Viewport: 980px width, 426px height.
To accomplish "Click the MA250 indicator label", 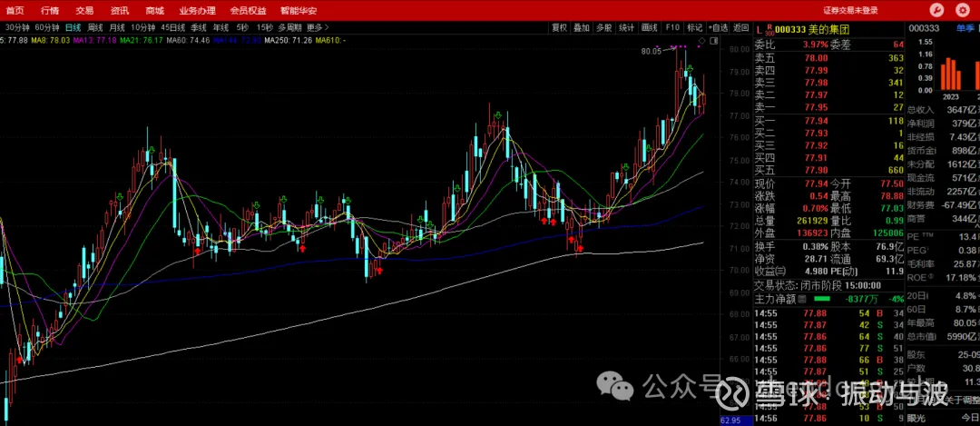I will 289,40.
